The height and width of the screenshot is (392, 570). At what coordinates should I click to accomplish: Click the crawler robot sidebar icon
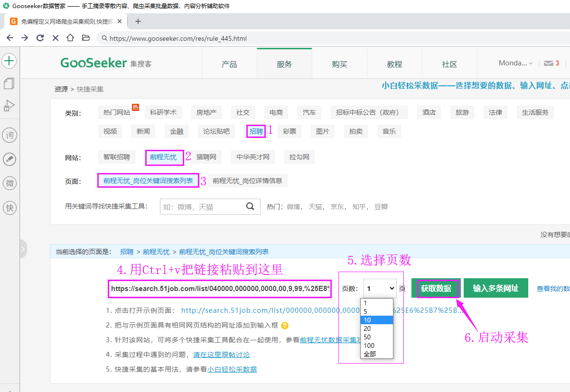(x=9, y=106)
